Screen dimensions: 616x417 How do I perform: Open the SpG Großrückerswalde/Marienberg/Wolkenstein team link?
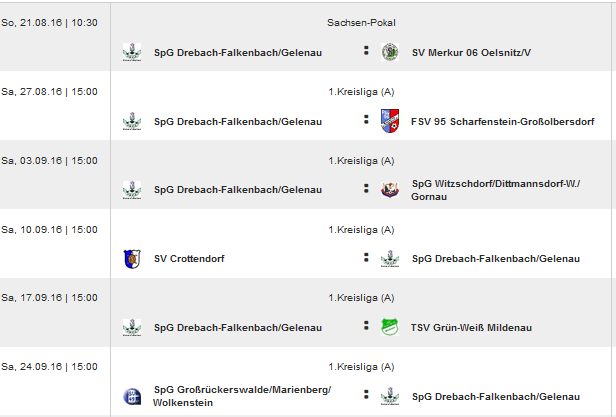[242, 396]
